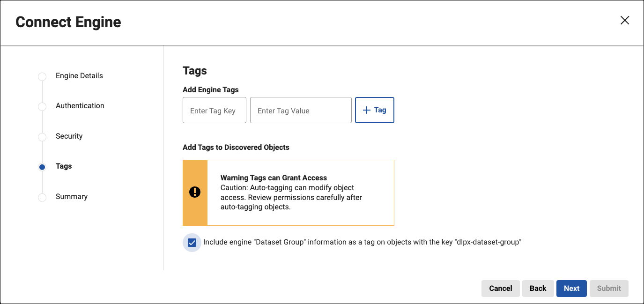
Task: Go back with the Back button
Action: [538, 289]
